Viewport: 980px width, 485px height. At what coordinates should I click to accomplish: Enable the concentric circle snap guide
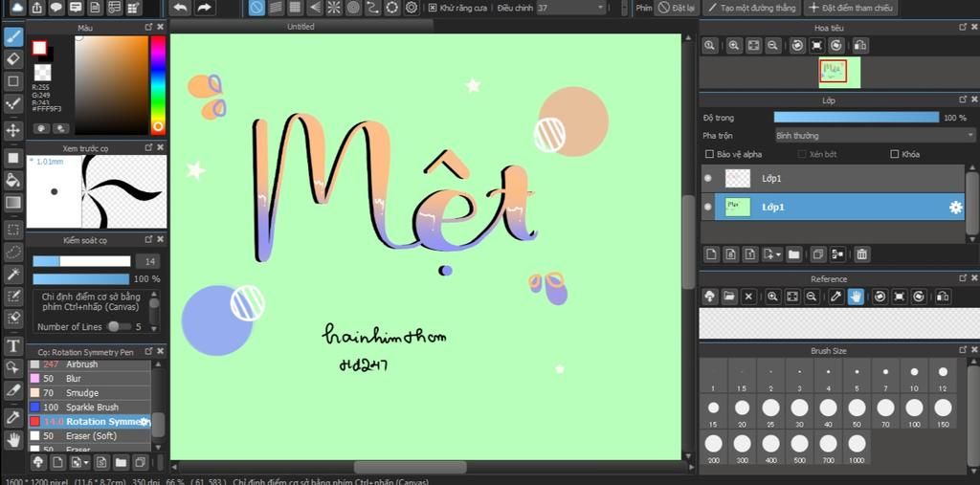click(353, 8)
